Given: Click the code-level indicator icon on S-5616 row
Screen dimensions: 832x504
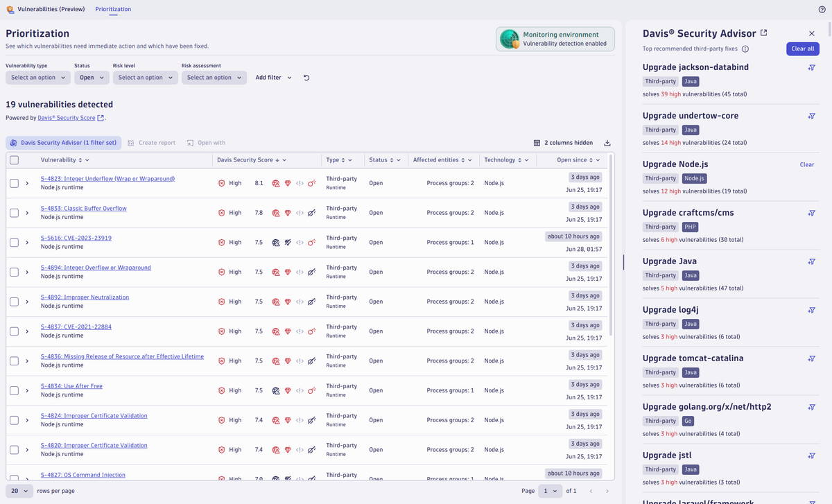Looking at the screenshot, I should 300,241.
